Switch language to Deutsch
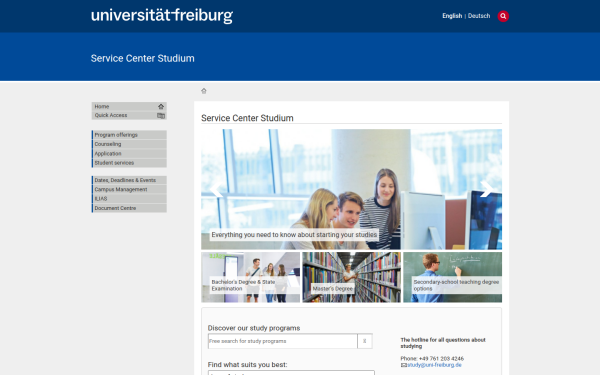Viewport: 600px width, 375px height. pos(479,16)
